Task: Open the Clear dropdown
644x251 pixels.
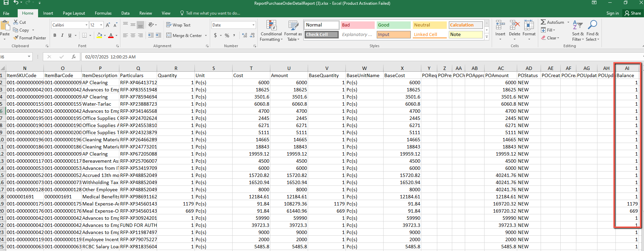Action: click(x=550, y=38)
